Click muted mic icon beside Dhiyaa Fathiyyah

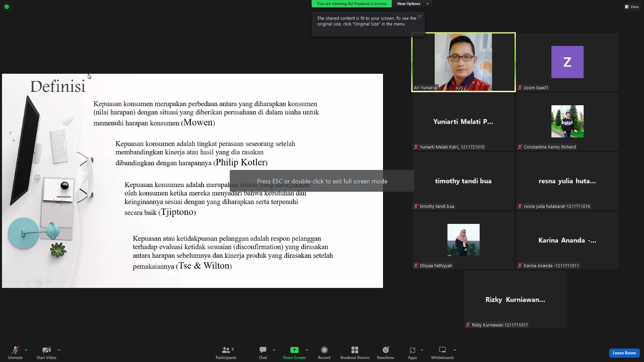point(416,266)
